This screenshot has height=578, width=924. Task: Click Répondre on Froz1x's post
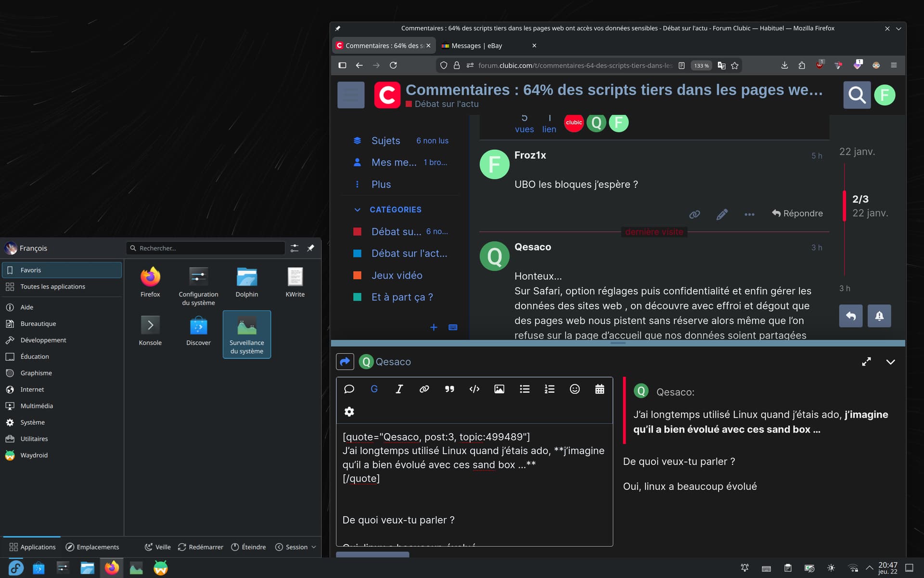[x=797, y=213]
